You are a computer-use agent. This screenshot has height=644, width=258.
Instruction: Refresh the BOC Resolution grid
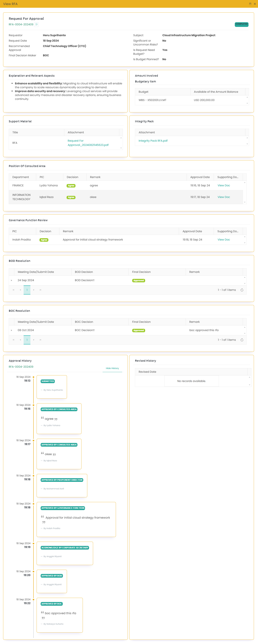(x=242, y=340)
